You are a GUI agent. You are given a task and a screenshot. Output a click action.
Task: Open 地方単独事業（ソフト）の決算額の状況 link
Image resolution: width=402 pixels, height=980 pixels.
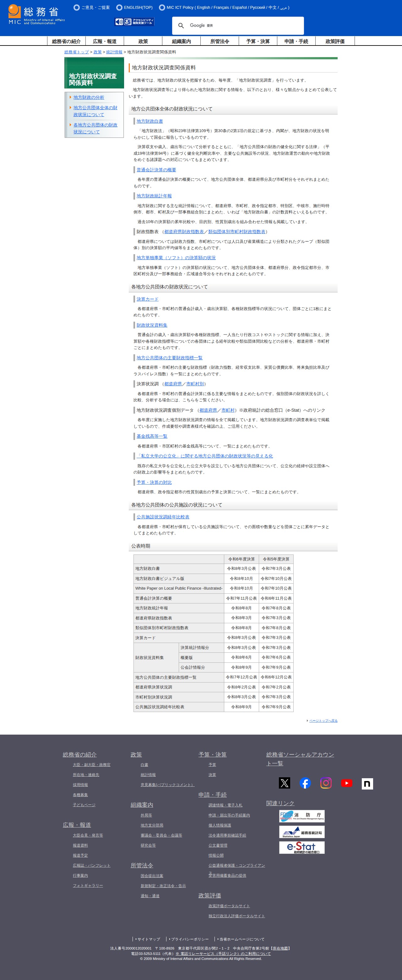coord(176,258)
